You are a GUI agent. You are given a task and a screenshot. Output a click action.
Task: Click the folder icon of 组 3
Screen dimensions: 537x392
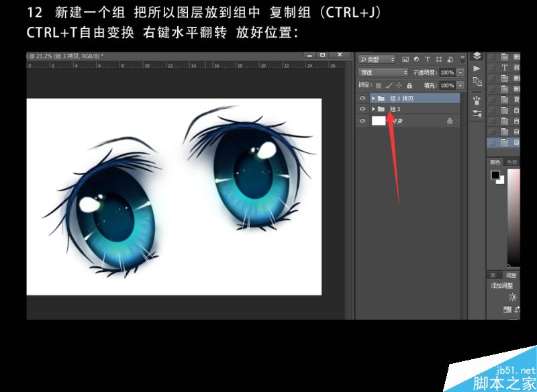click(x=381, y=109)
